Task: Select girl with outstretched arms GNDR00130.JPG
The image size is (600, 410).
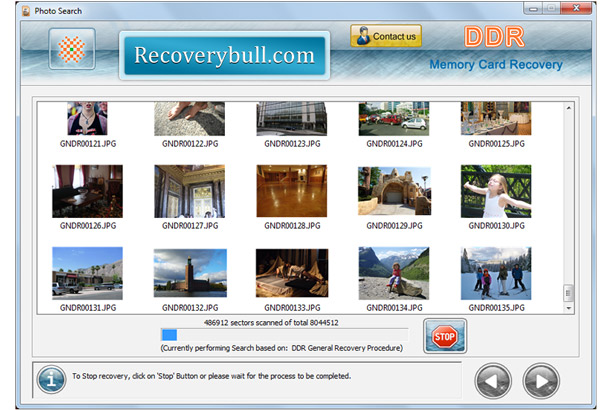Action: tap(496, 191)
